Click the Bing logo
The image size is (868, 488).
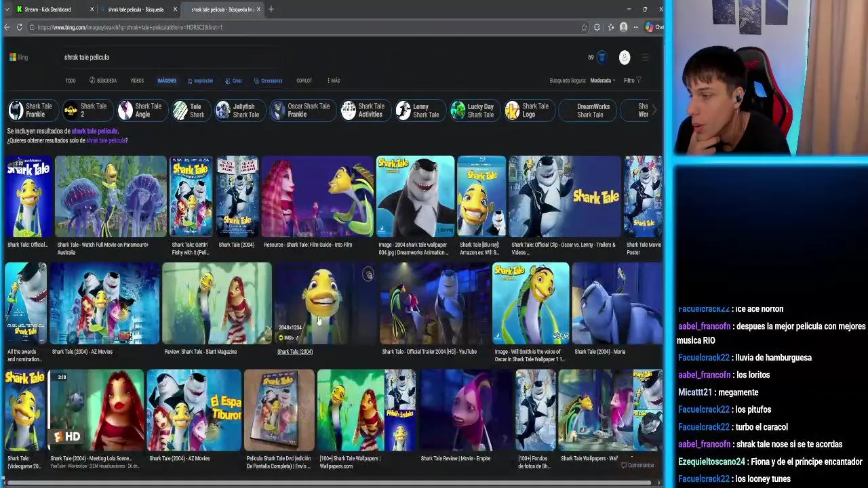click(18, 57)
